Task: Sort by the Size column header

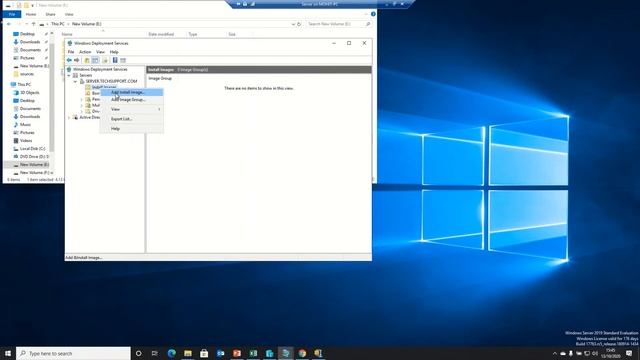Action: click(x=232, y=34)
